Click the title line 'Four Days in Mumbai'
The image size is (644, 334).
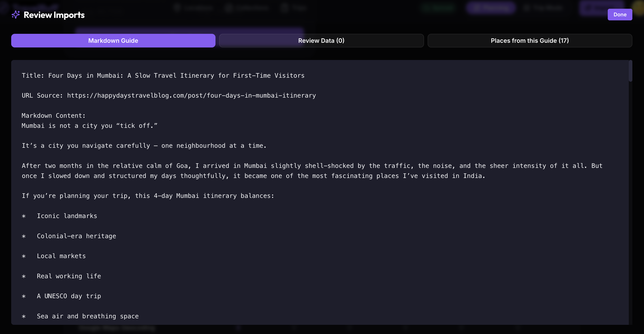pos(163,76)
